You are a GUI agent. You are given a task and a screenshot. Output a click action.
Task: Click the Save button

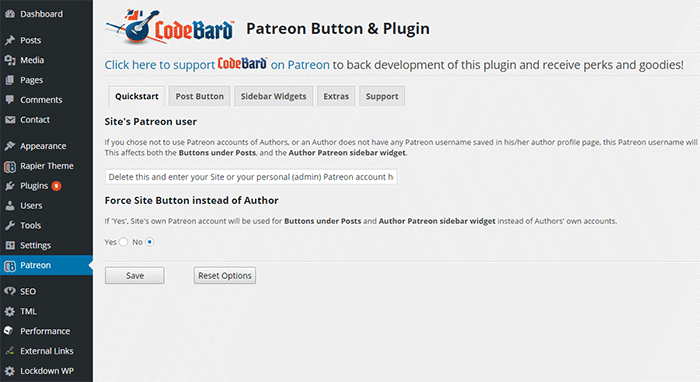tap(135, 276)
